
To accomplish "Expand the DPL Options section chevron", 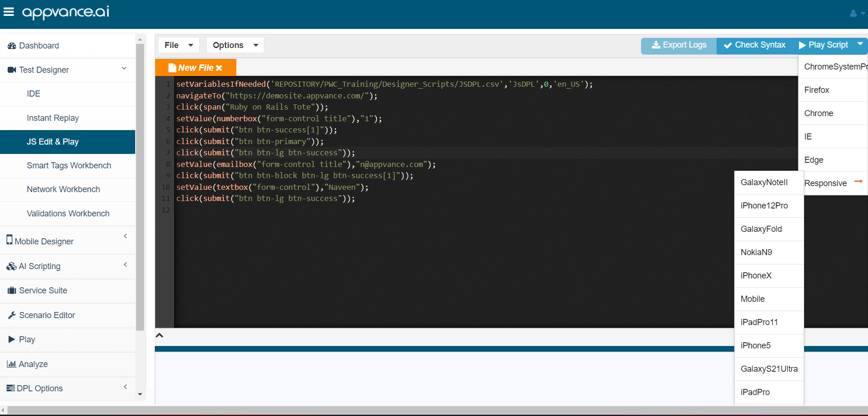I will pyautogui.click(x=125, y=387).
